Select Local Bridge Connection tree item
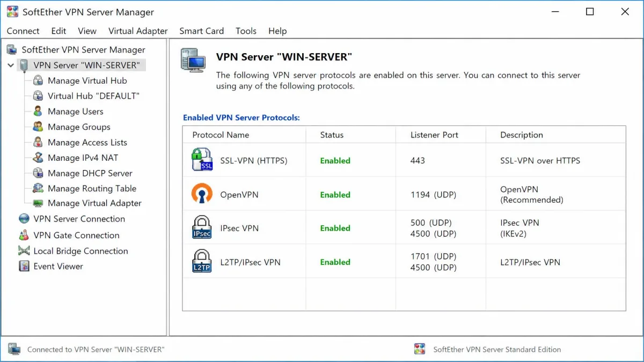 [x=80, y=250]
